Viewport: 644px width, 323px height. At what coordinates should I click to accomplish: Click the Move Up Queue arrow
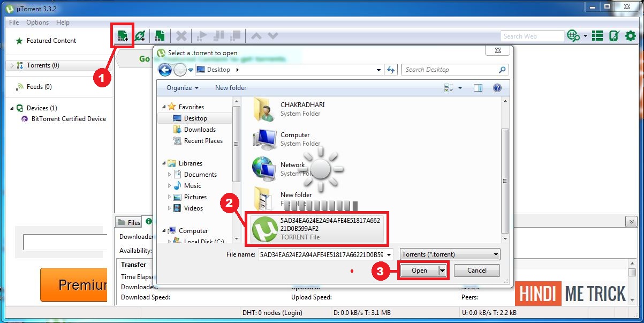[256, 36]
